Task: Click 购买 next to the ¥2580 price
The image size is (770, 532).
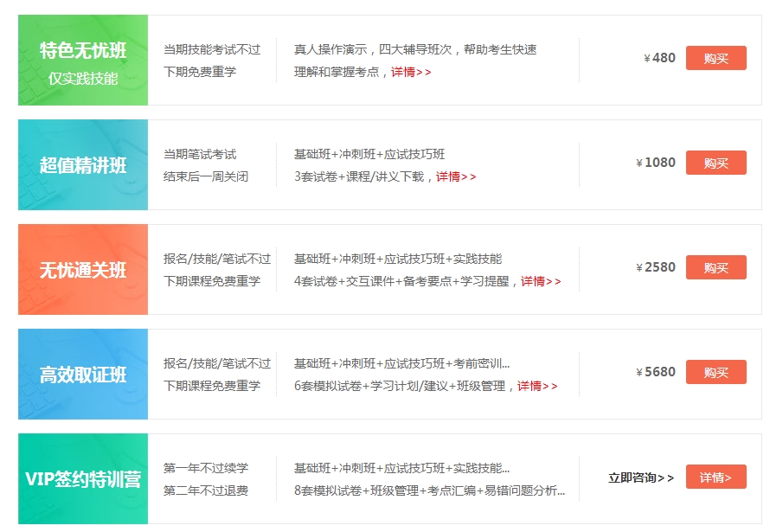Action: point(715,267)
